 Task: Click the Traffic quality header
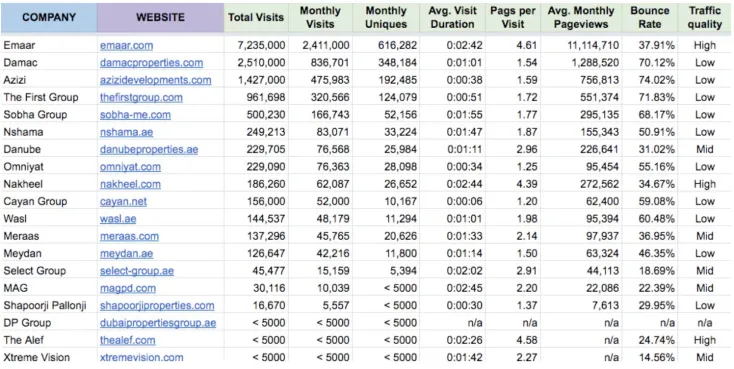[x=705, y=17]
